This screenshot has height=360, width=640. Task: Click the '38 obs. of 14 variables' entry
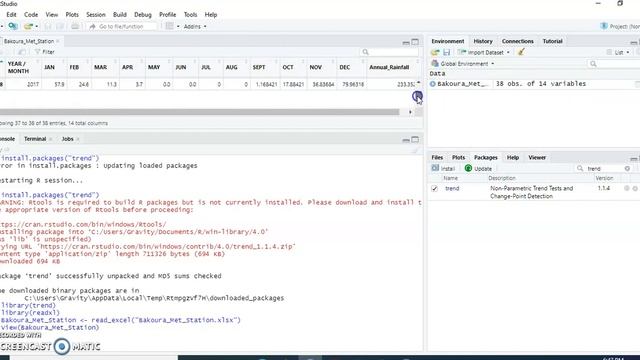pos(541,84)
